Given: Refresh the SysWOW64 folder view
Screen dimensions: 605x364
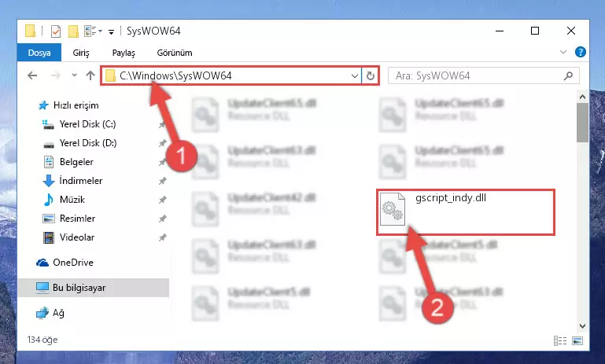Looking at the screenshot, I should [x=371, y=76].
